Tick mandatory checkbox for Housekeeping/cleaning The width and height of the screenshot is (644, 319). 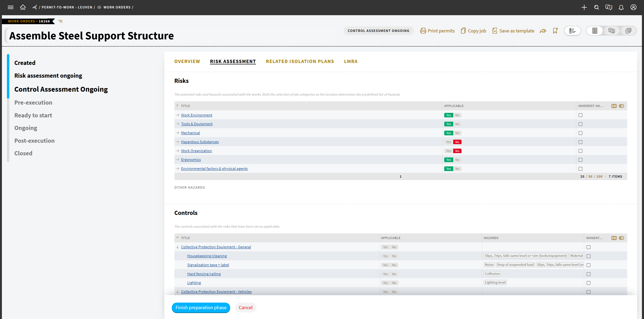[x=589, y=256]
